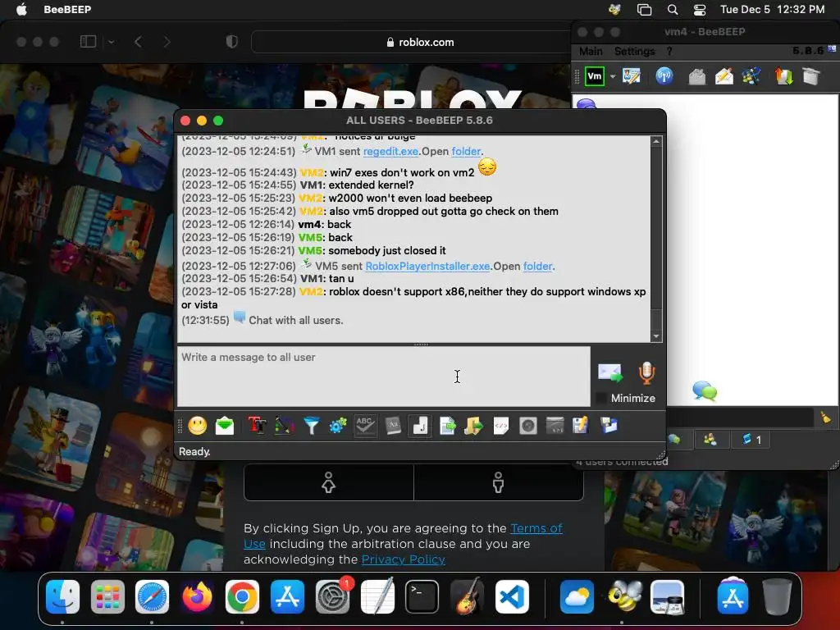Image resolution: width=840 pixels, height=630 pixels.
Task: Click the blue funnel filter icon
Action: click(311, 426)
